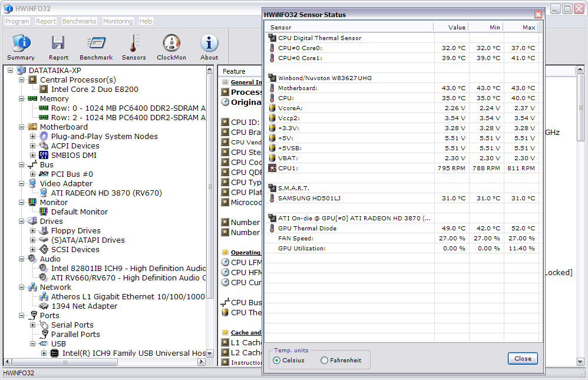Click the tree panel scroll down arrow
This screenshot has height=380, width=588.
click(x=210, y=353)
